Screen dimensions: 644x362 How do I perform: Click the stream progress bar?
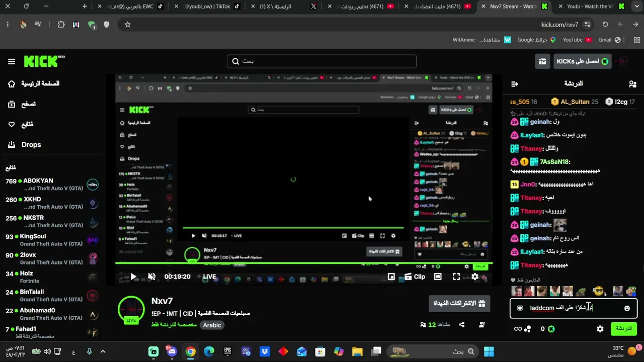tap(304, 263)
